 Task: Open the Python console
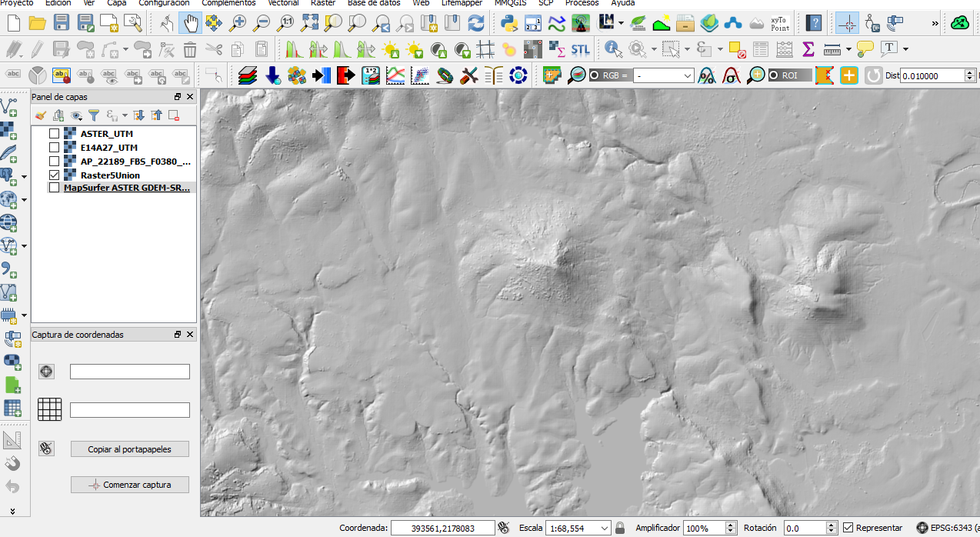click(509, 23)
